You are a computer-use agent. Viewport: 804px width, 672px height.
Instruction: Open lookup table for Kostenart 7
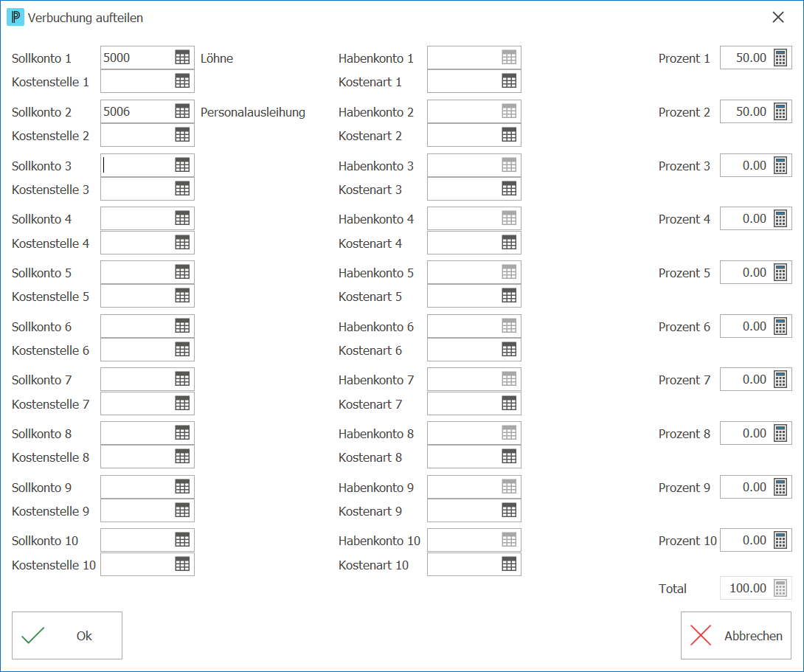point(509,403)
